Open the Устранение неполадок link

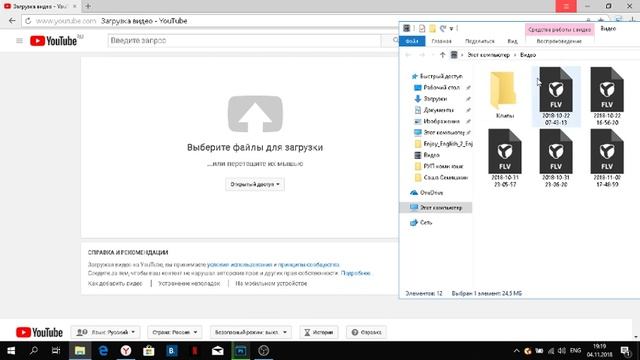click(189, 283)
